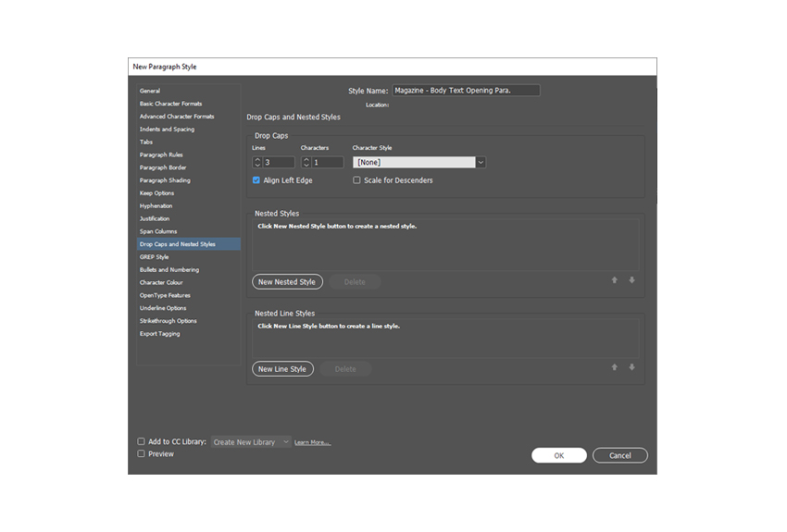Move nested line style up arrow

615,367
